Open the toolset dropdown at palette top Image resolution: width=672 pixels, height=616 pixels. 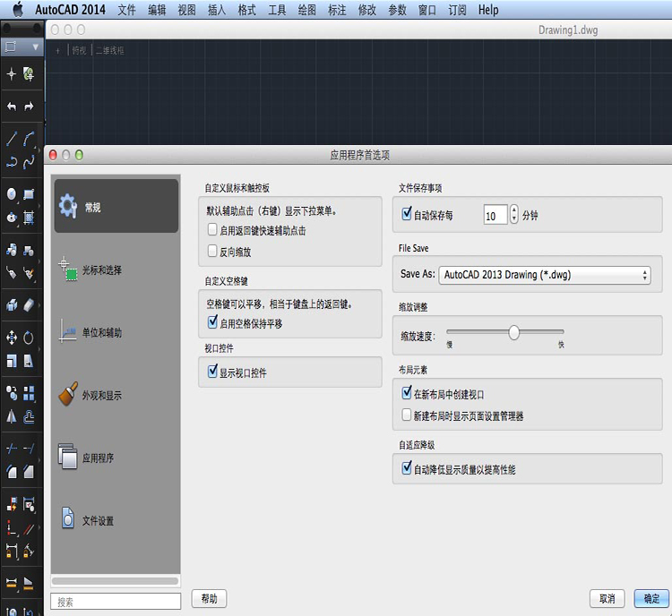(22, 47)
